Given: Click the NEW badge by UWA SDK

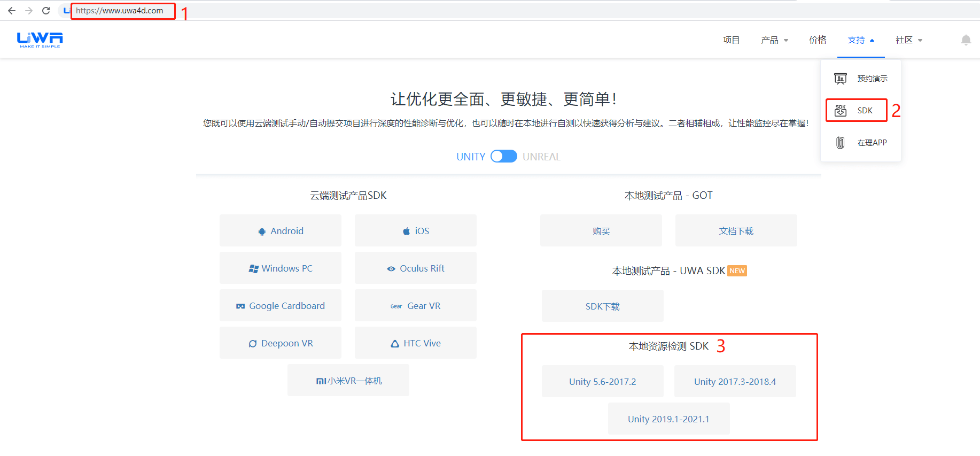Looking at the screenshot, I should pos(737,270).
